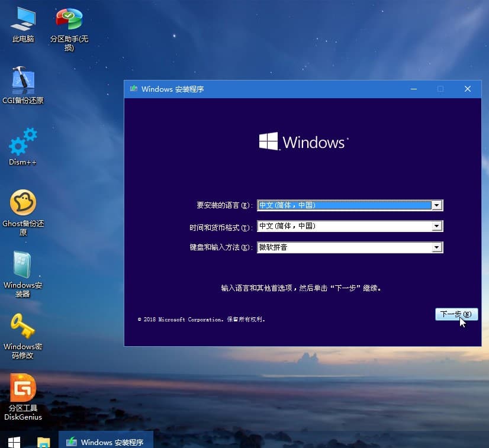
Task: Click the 下一步(N) button
Action: click(x=456, y=314)
